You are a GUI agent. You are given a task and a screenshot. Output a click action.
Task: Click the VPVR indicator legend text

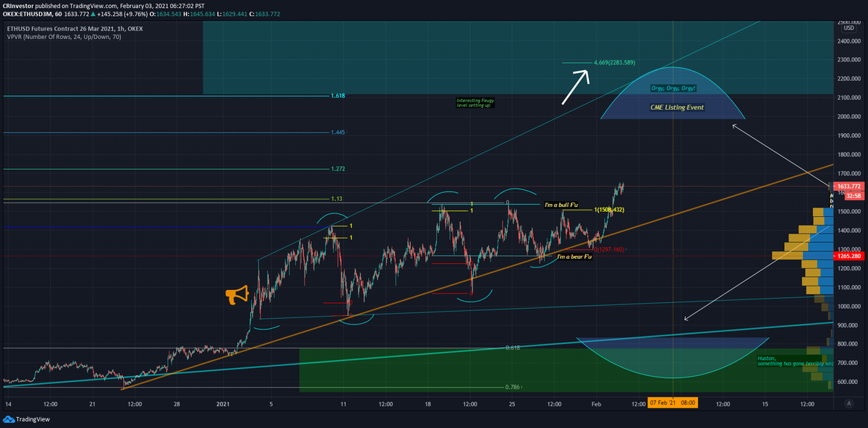62,36
